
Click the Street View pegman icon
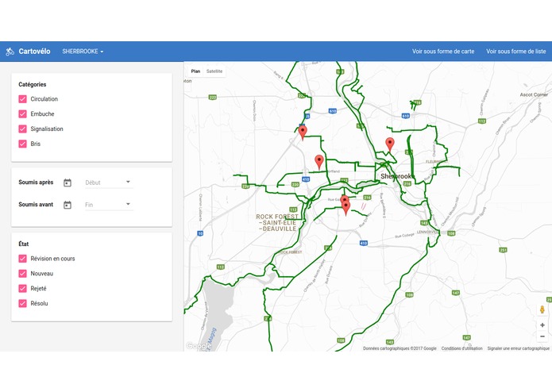542,309
